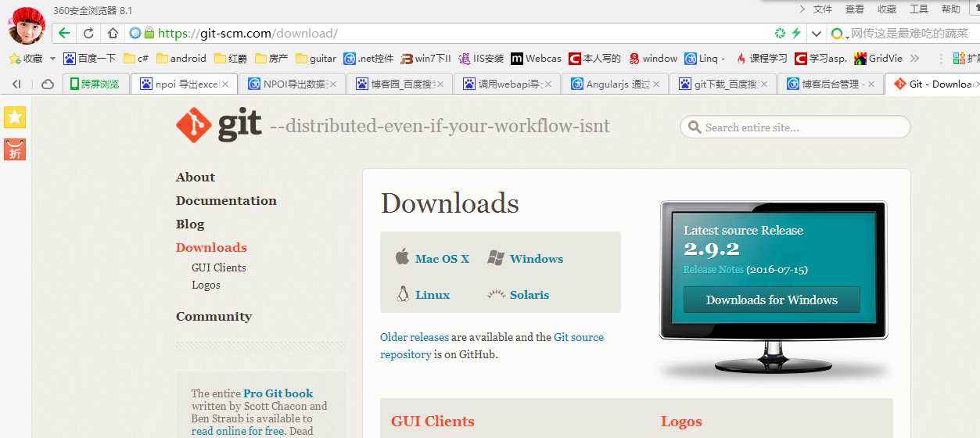Open the address bar history dropdown arrow
This screenshot has width=980, height=438.
(x=816, y=34)
